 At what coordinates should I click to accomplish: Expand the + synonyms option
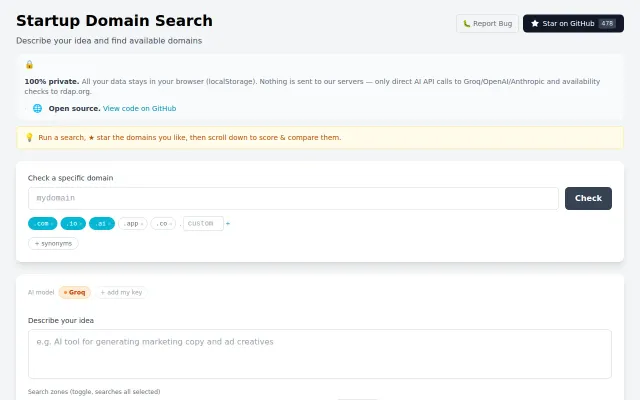coord(53,243)
